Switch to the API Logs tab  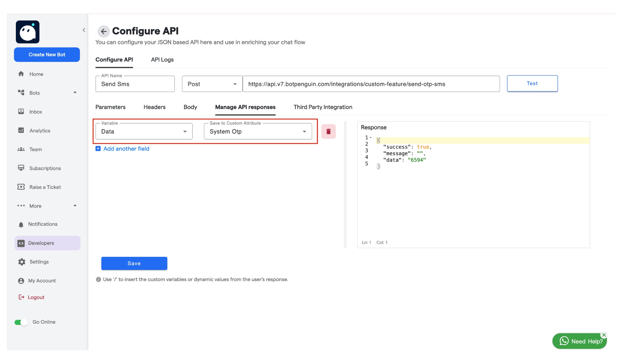click(x=162, y=59)
